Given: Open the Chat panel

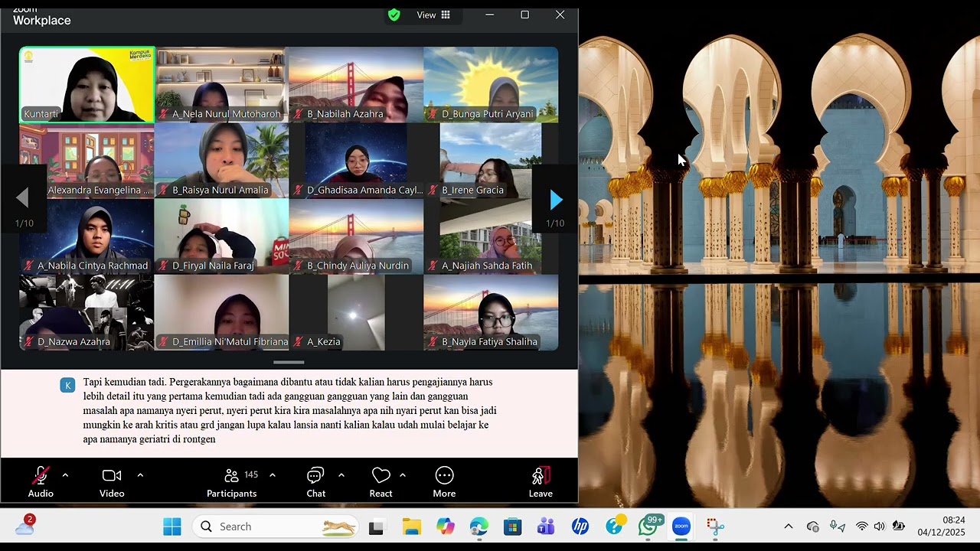Looking at the screenshot, I should point(316,482).
